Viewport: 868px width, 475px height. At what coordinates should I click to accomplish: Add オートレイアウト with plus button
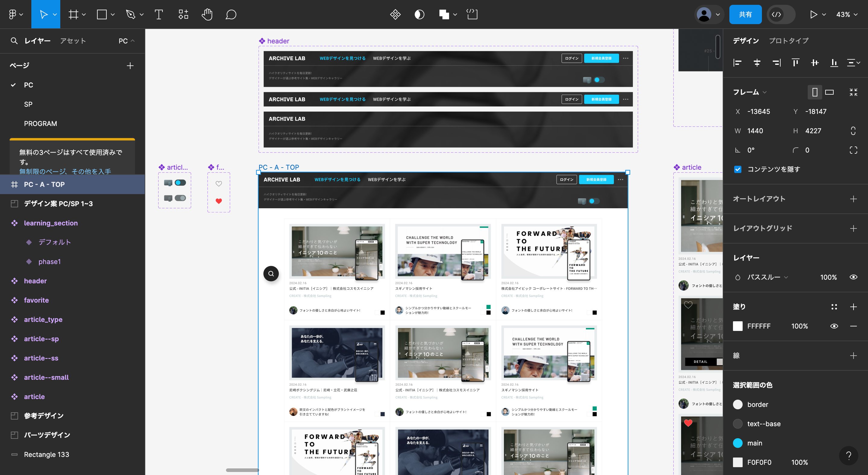coord(853,199)
